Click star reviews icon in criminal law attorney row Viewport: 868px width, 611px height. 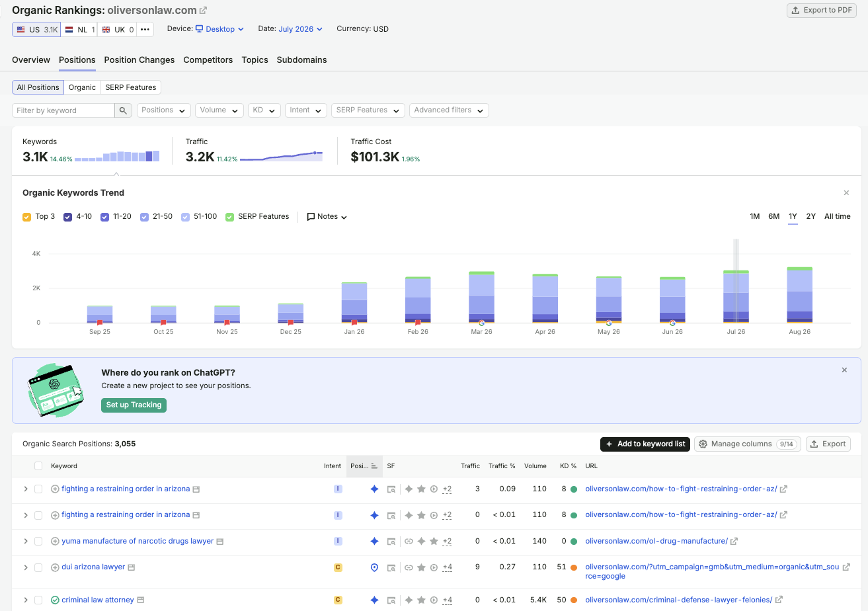[421, 600]
